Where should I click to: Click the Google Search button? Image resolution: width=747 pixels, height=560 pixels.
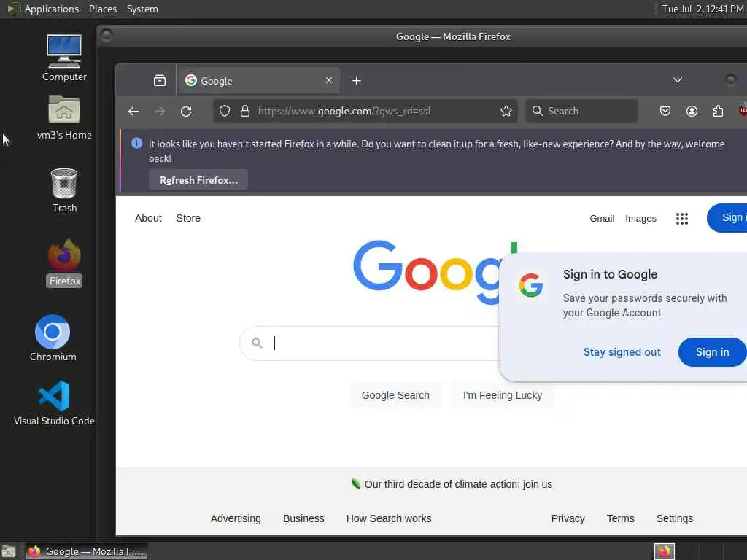(395, 395)
